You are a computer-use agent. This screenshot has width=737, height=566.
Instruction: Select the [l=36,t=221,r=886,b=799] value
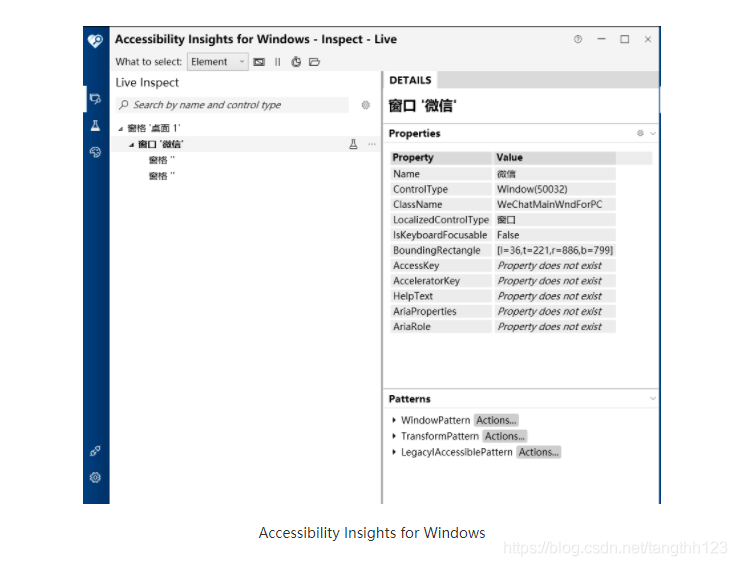coord(555,251)
